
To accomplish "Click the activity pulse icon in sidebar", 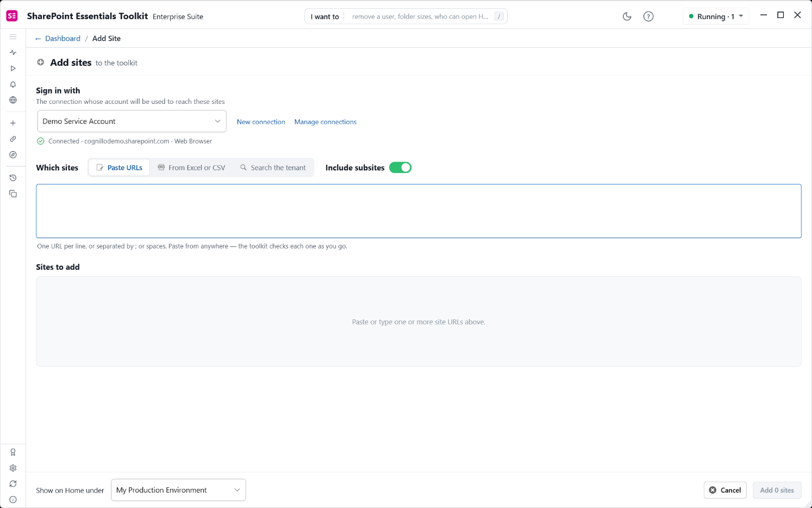I will [x=13, y=53].
